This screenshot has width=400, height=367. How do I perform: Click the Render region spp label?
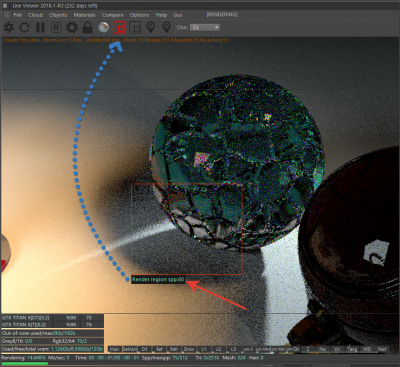click(x=158, y=279)
